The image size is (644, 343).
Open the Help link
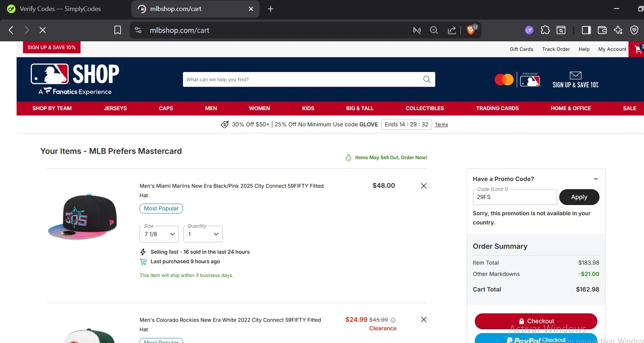(584, 49)
